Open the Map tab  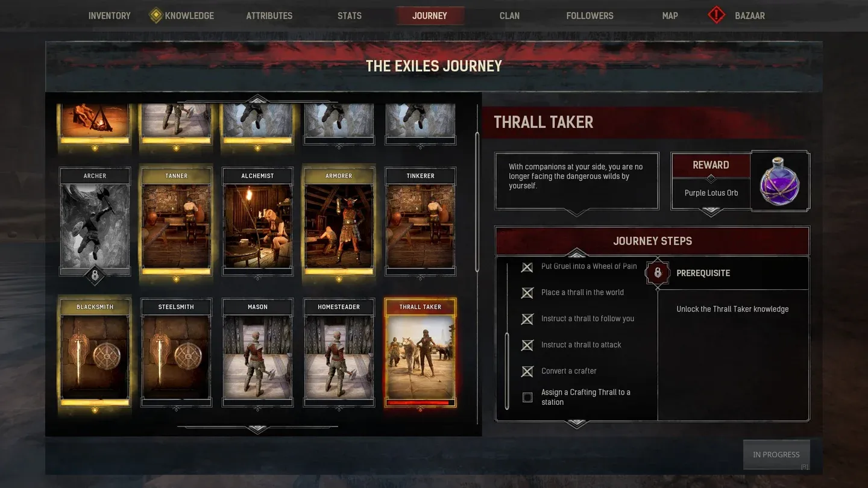coord(670,16)
